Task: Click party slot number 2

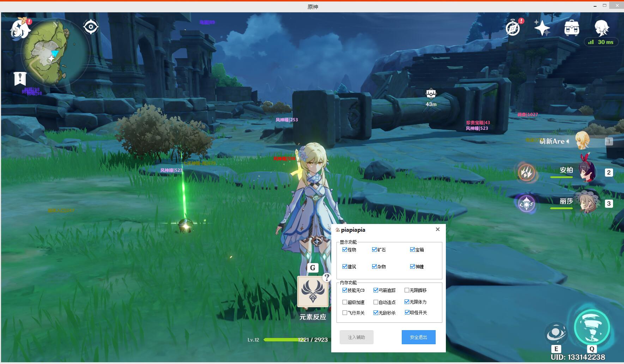Action: click(609, 172)
